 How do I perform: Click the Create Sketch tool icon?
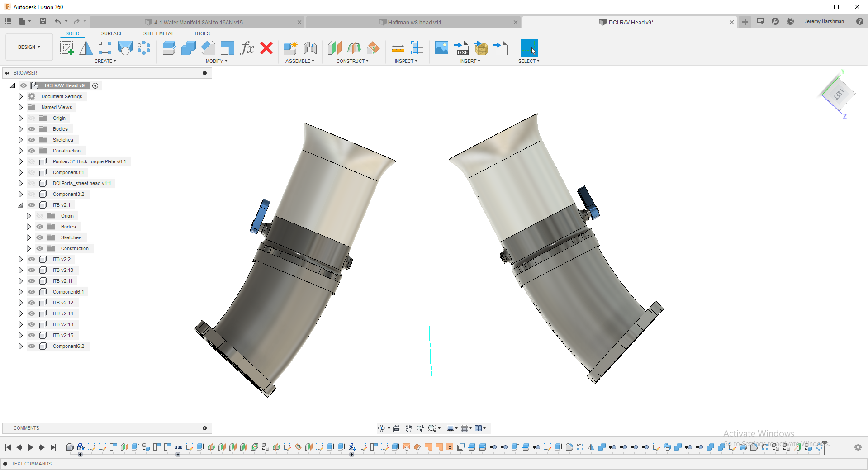(x=66, y=48)
